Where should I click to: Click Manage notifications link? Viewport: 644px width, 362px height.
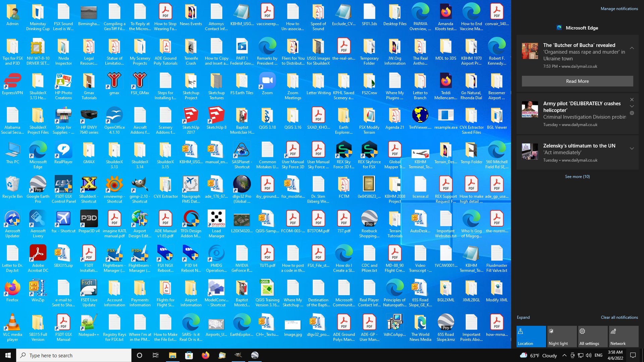619,9
